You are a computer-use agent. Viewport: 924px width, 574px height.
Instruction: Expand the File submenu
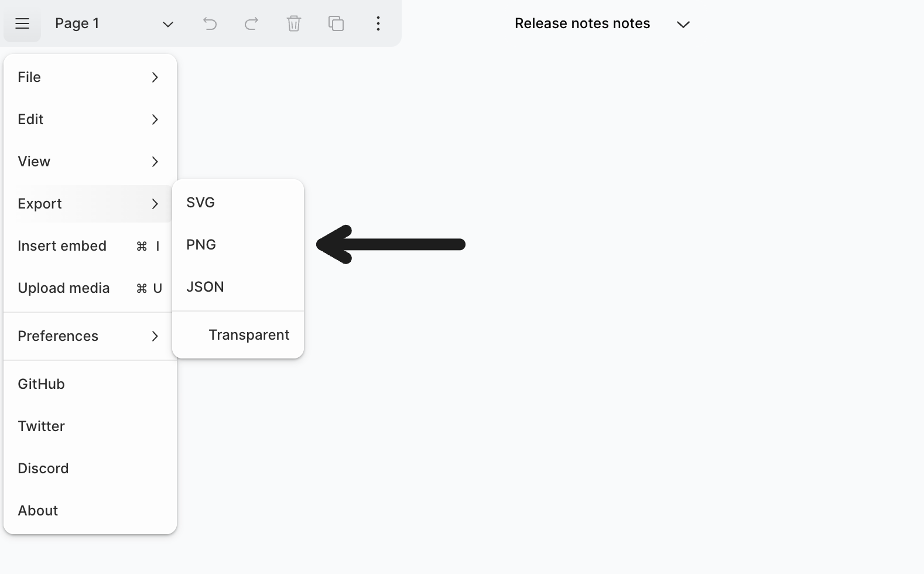[x=89, y=77]
